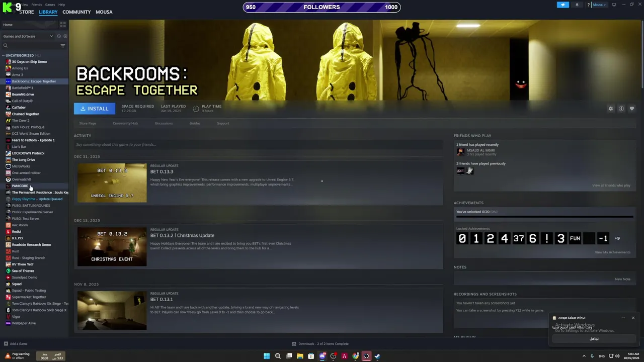Click the library search field
This screenshot has height=362, width=644.
tap(31, 46)
